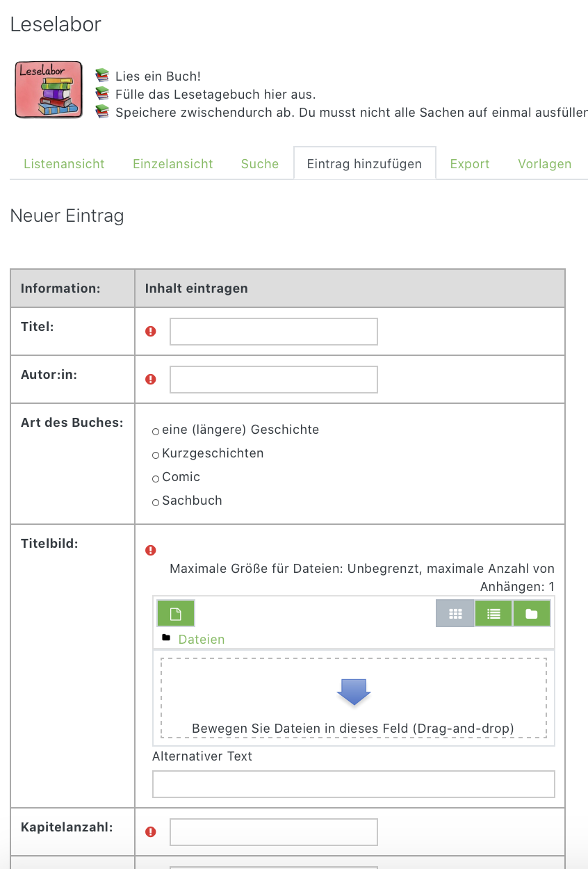Open the Suche tab
The image size is (588, 869).
tap(260, 164)
